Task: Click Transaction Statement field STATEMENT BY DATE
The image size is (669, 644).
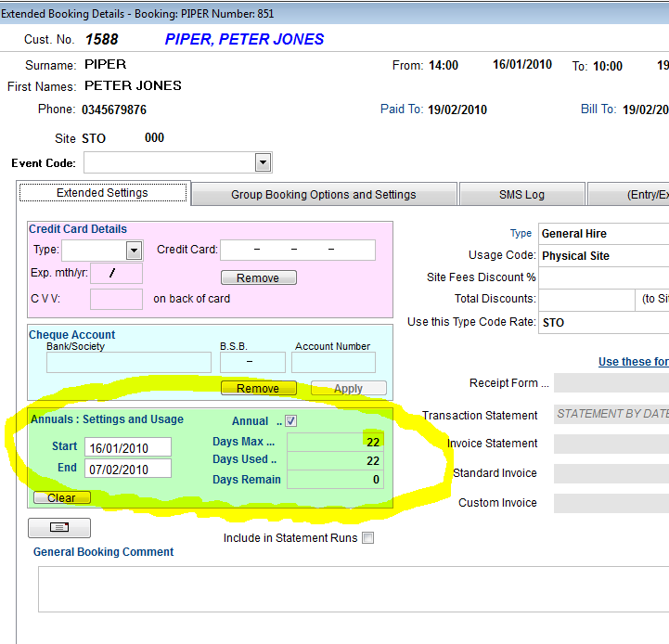Action: pos(611,415)
